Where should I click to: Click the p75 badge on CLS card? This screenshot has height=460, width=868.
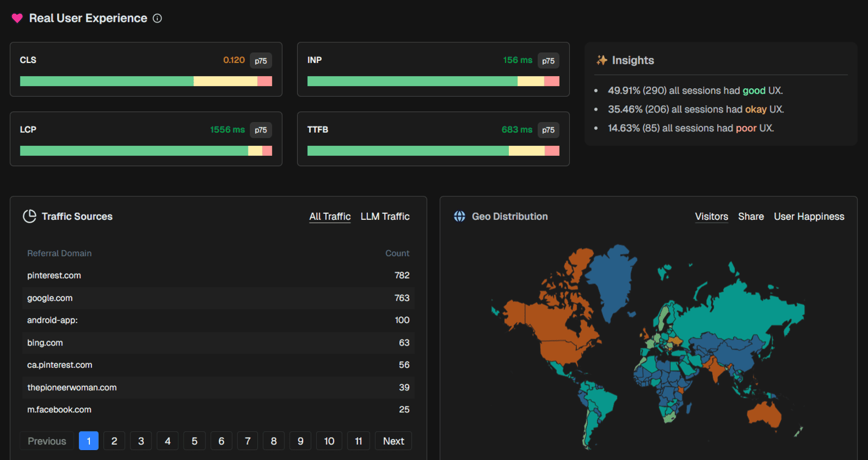click(x=260, y=61)
